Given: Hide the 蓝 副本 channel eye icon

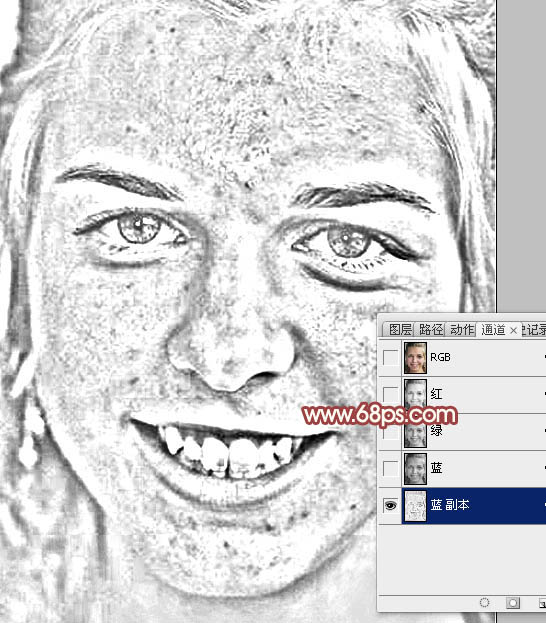Looking at the screenshot, I should click(x=390, y=505).
